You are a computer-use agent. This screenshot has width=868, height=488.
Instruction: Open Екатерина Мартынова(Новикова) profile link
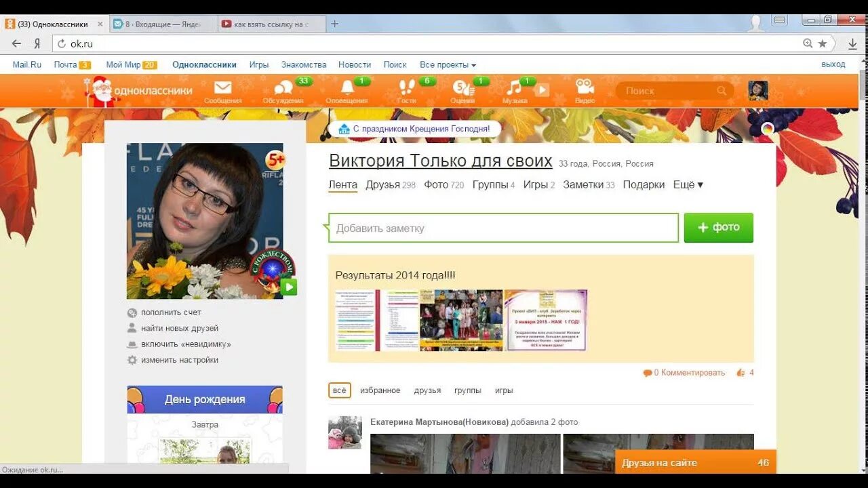click(x=439, y=422)
